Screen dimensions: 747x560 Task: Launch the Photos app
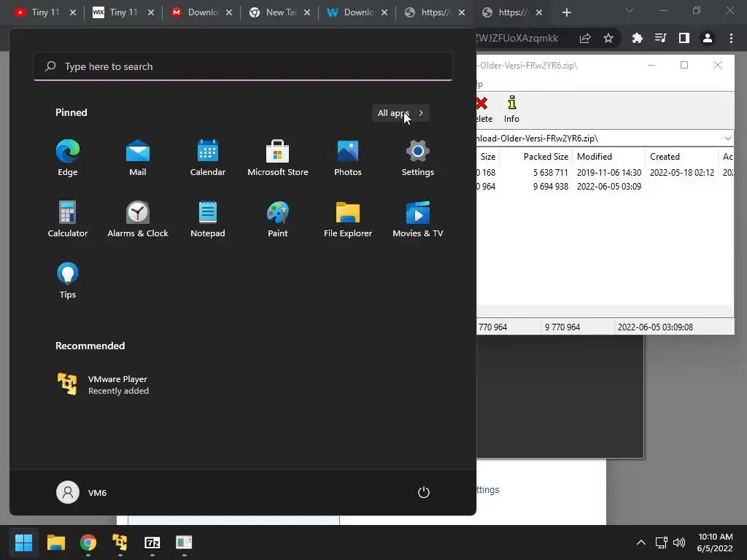[348, 158]
